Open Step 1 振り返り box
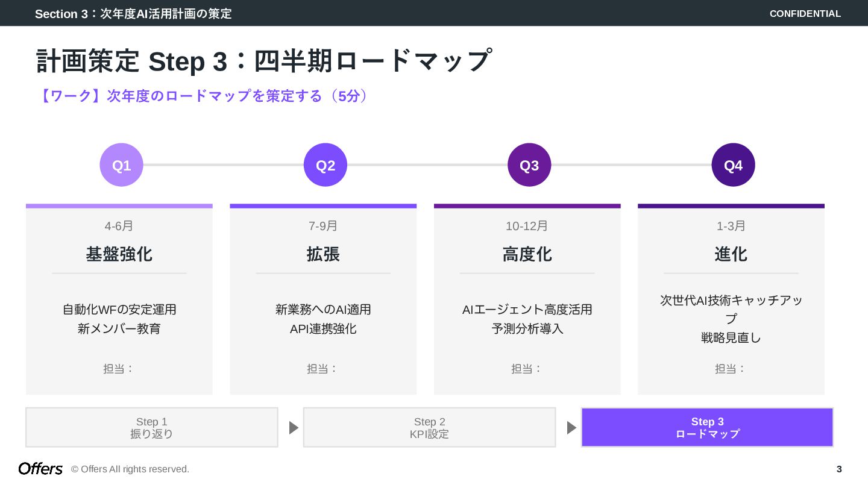 click(x=152, y=428)
